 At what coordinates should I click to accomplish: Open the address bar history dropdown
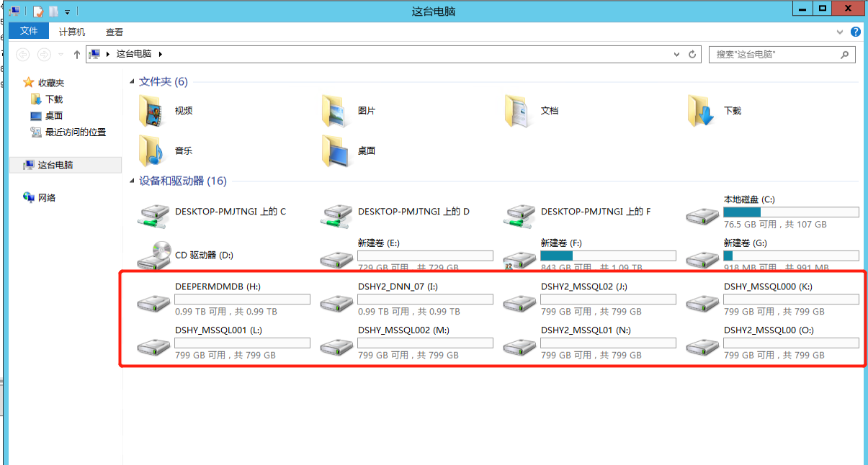(x=676, y=55)
